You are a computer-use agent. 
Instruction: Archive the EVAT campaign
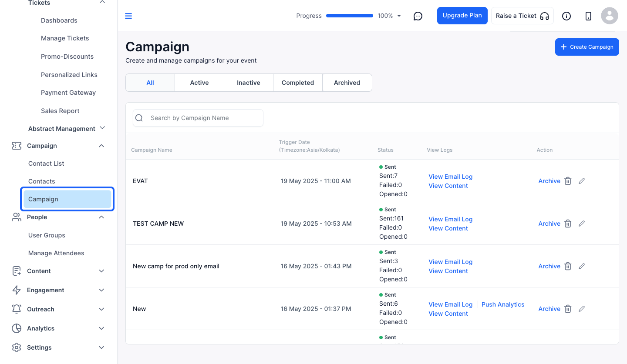(x=549, y=181)
